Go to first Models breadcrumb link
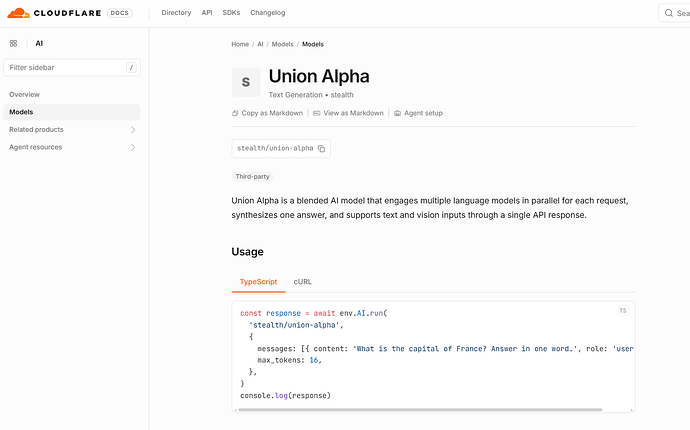Screen dimensions: 690x430 pyautogui.click(x=283, y=44)
